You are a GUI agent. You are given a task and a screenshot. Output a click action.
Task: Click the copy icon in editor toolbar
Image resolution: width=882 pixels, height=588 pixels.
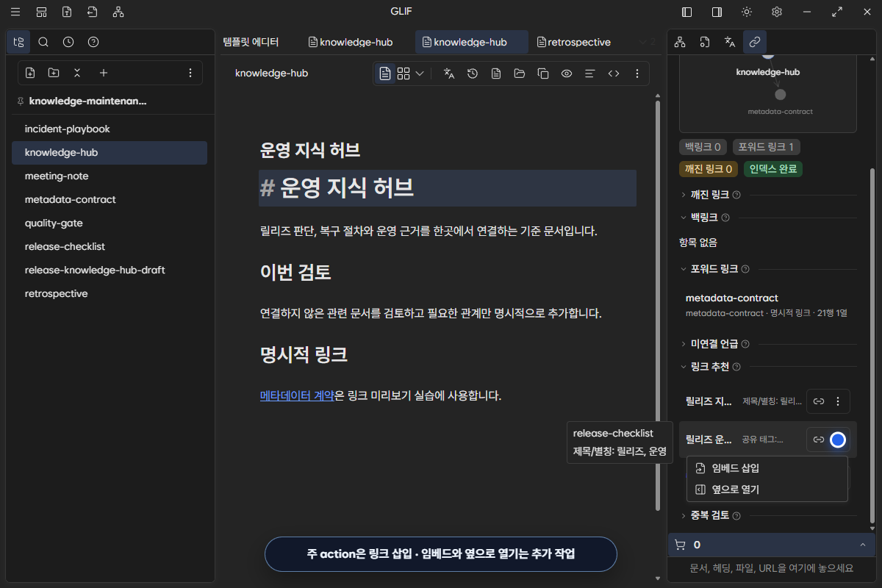(x=543, y=73)
